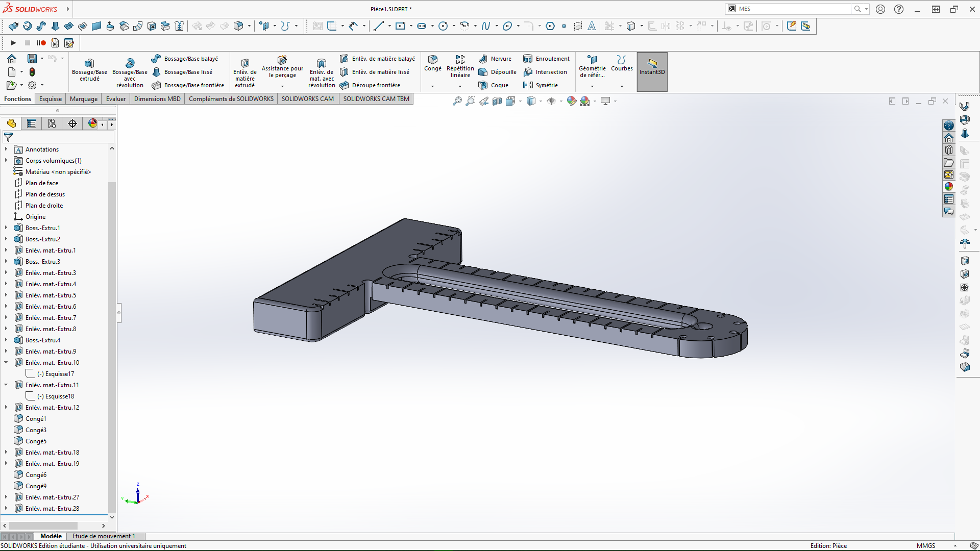Expand the Boss.-Extru.1 feature node
This screenshot has width=980, height=551.
point(6,228)
